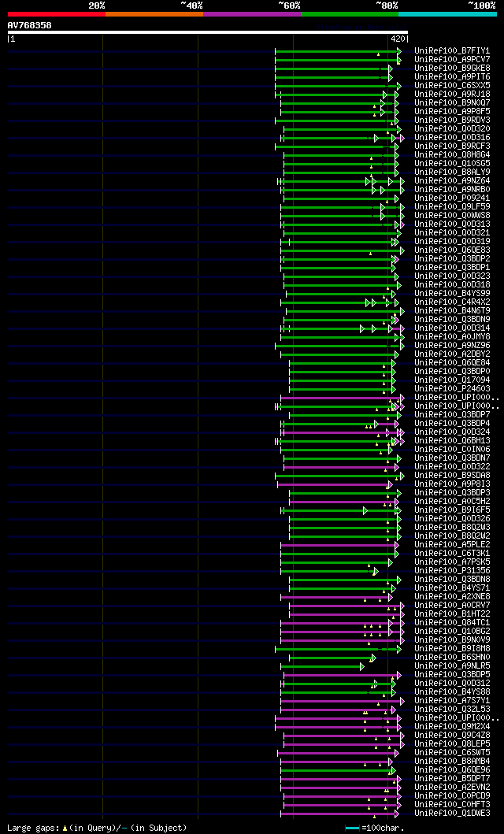Select the UniRef100_B9RCF3 label
Viewport: 504px width, 834px height.
pos(452,146)
